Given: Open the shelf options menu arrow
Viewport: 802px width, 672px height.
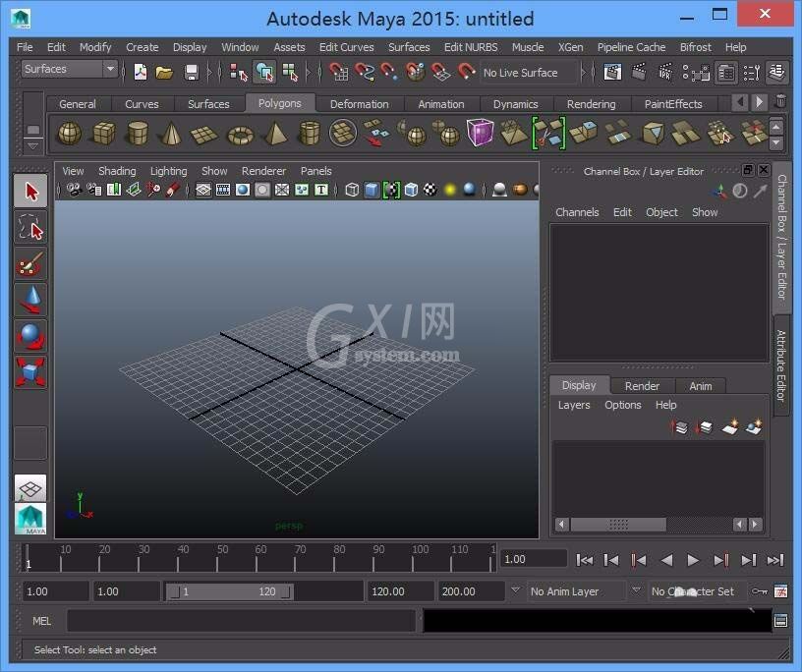Looking at the screenshot, I should (x=32, y=146).
